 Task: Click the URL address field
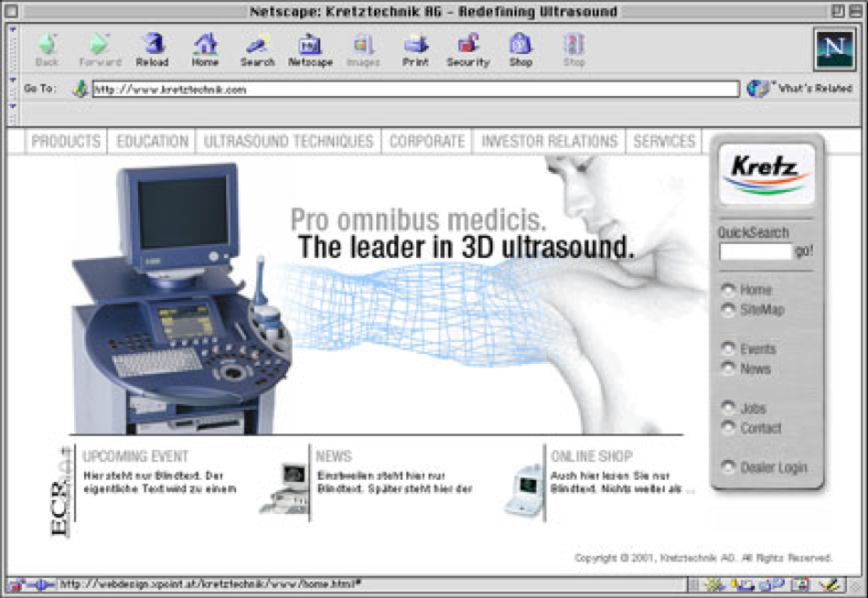pos(415,90)
